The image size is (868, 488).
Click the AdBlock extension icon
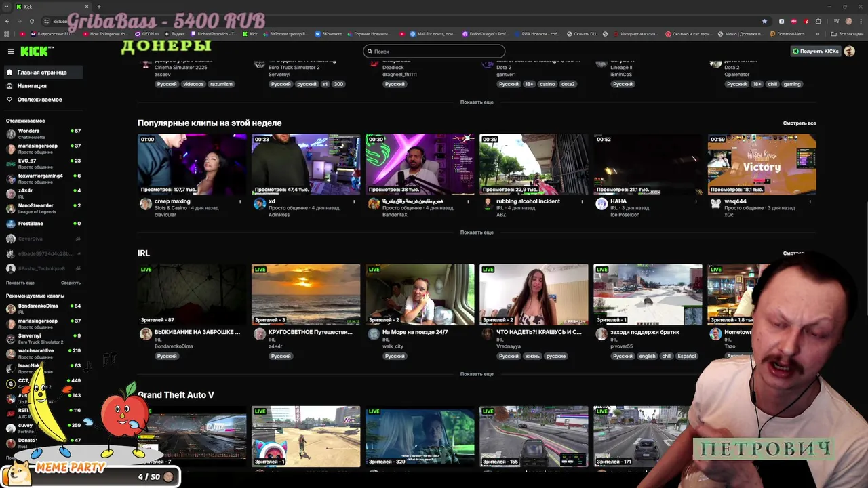tap(793, 21)
